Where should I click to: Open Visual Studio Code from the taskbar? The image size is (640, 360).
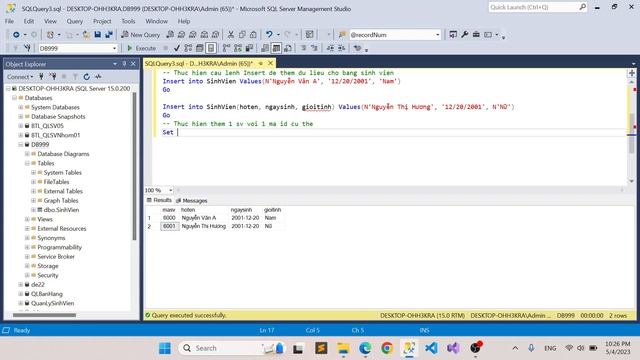coord(431,348)
